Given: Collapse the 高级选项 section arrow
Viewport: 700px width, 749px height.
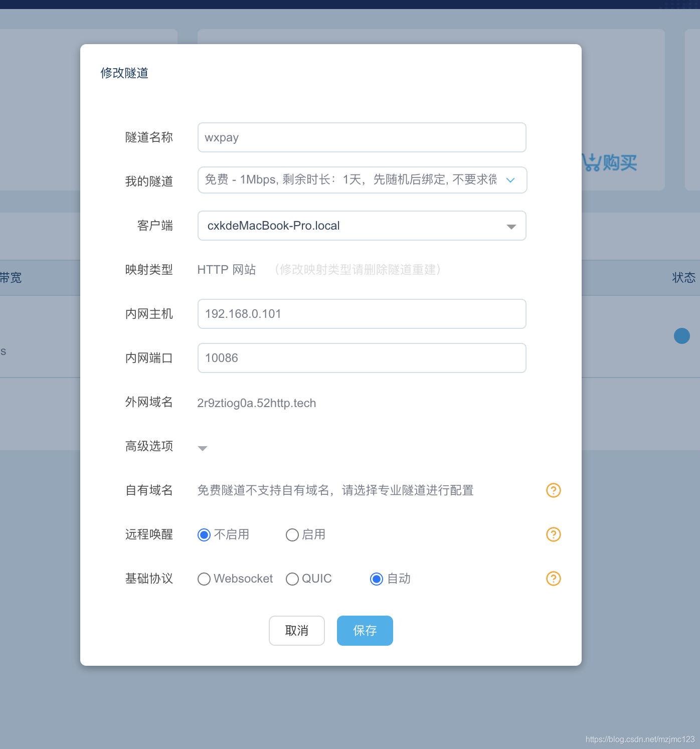Looking at the screenshot, I should pyautogui.click(x=203, y=448).
